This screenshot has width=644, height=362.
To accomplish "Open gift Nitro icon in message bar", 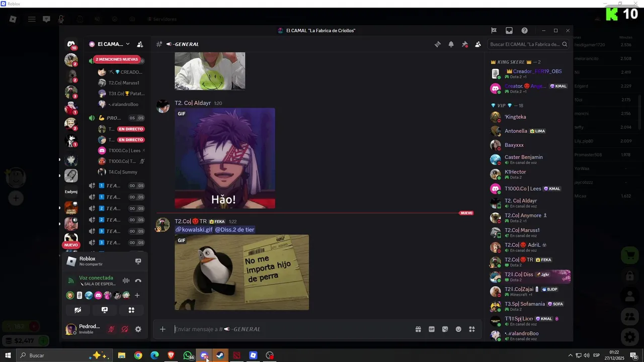I will tap(418, 329).
